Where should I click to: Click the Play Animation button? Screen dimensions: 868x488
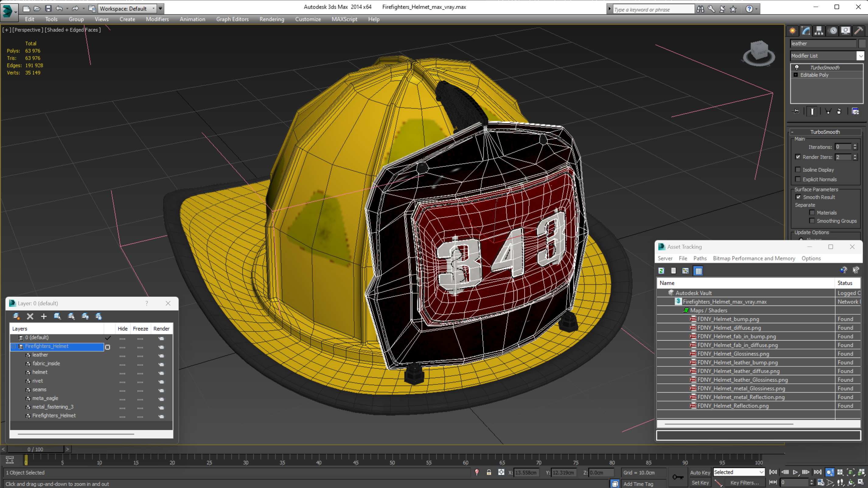point(795,472)
